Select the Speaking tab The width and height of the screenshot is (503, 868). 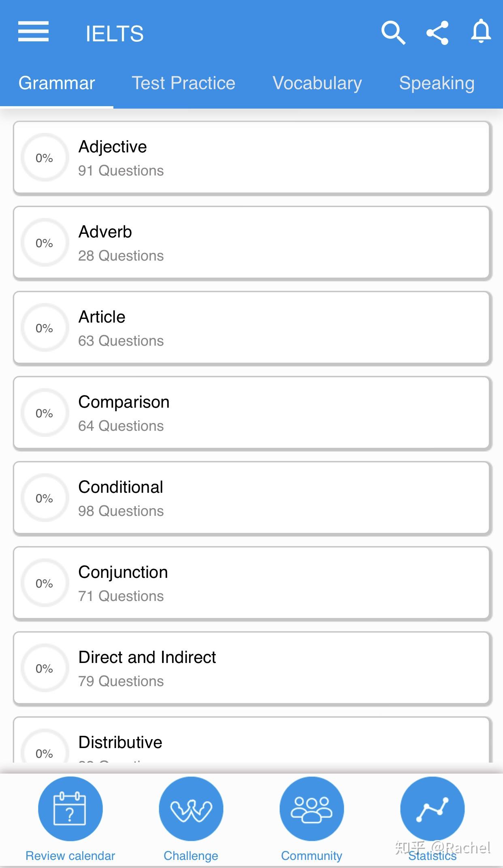[437, 83]
